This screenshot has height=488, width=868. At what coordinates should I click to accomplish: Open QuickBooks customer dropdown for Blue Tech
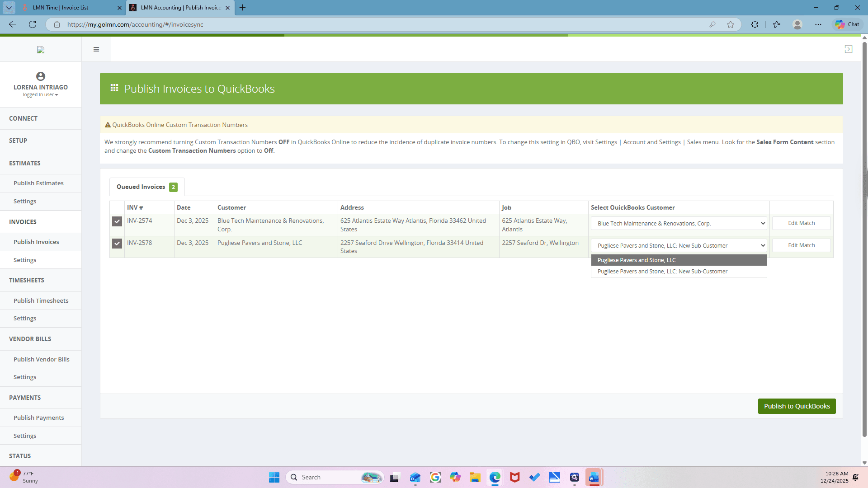(679, 223)
